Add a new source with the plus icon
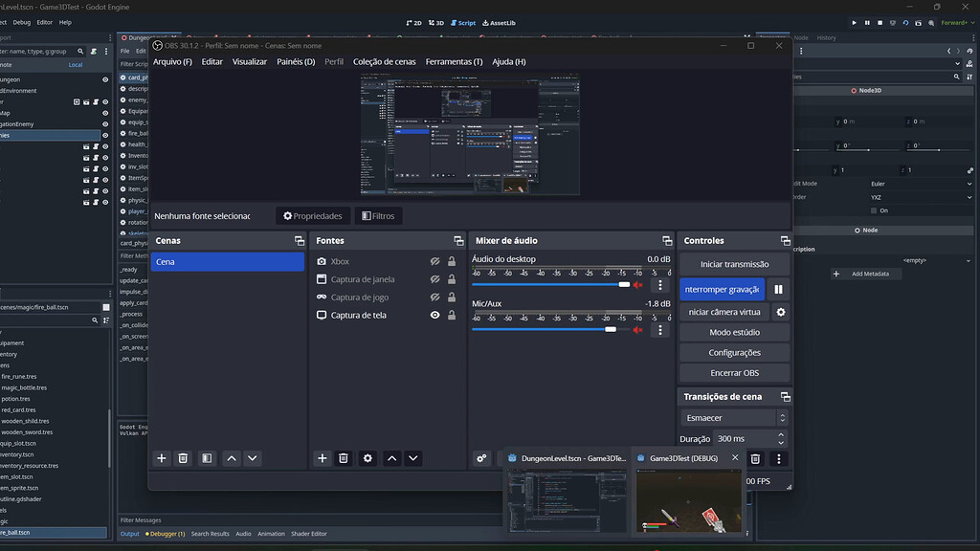Screen dimensions: 980x551 (322, 458)
